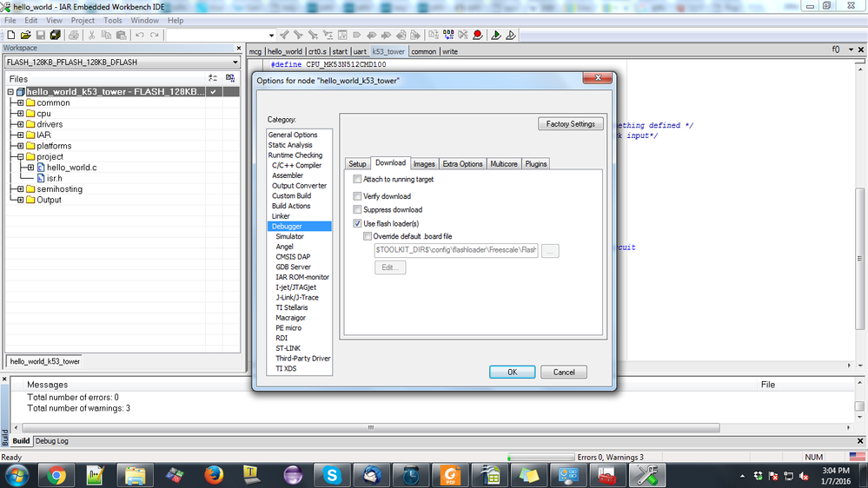The image size is (868, 488).
Task: Switch to the Debug Log tab
Action: coord(51,441)
